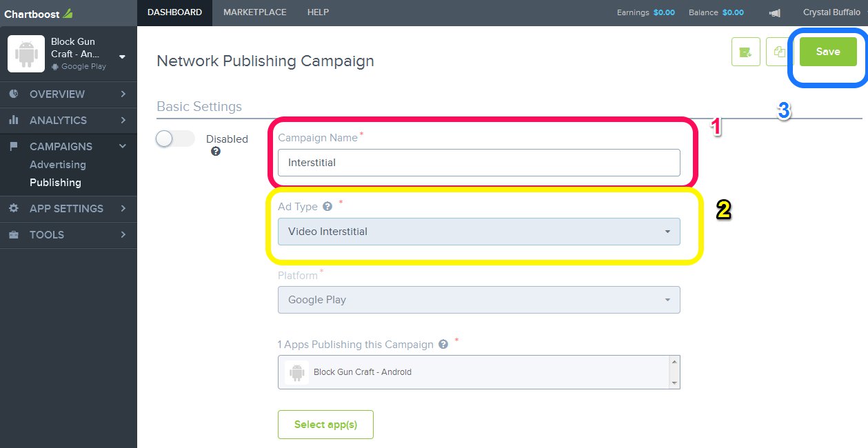Click the help icon under Disabled
The image size is (868, 448).
(216, 152)
